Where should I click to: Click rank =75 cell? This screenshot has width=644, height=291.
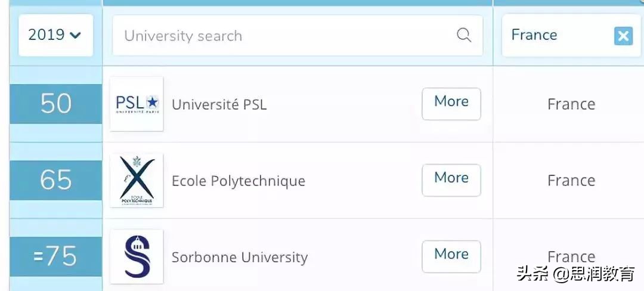(56, 256)
